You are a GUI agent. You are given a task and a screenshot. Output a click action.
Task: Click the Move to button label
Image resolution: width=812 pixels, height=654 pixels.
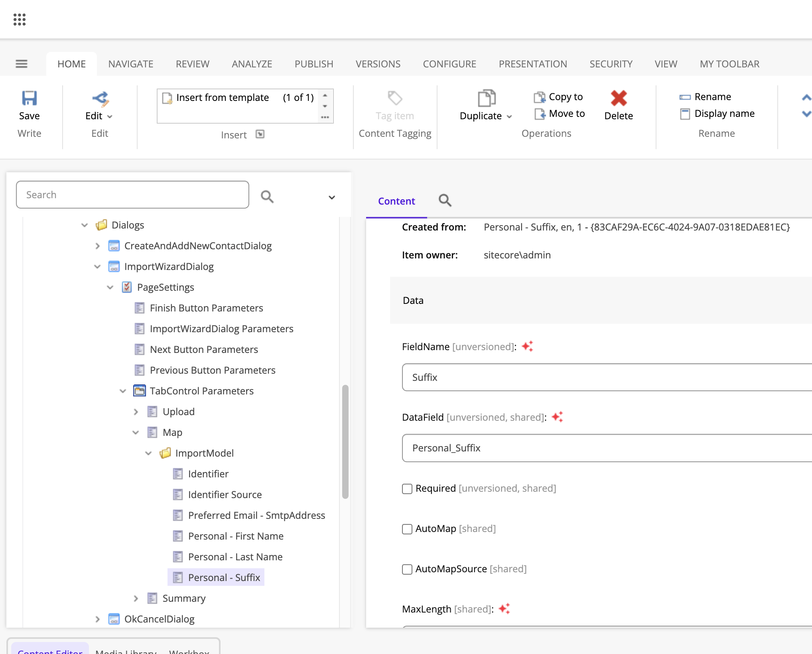pyautogui.click(x=567, y=114)
